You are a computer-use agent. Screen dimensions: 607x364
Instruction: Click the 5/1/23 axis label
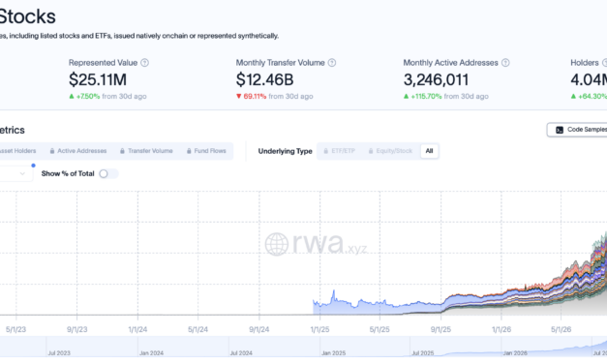point(15,329)
